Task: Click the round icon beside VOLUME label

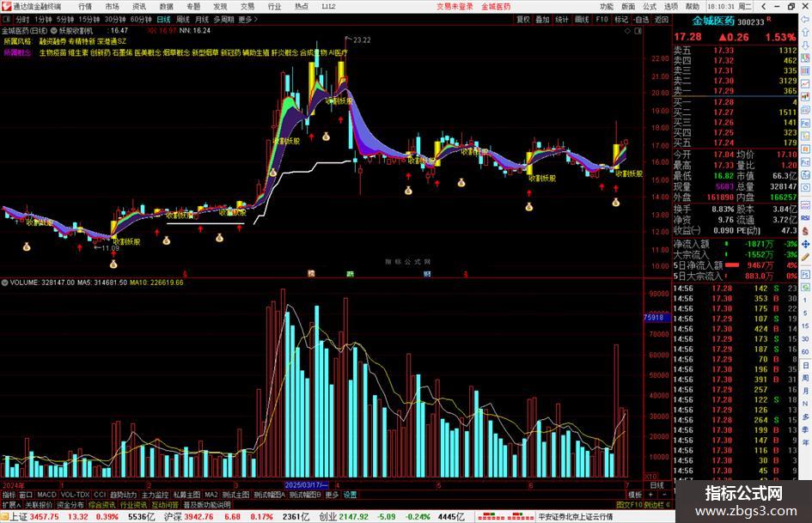Action: tap(4, 283)
